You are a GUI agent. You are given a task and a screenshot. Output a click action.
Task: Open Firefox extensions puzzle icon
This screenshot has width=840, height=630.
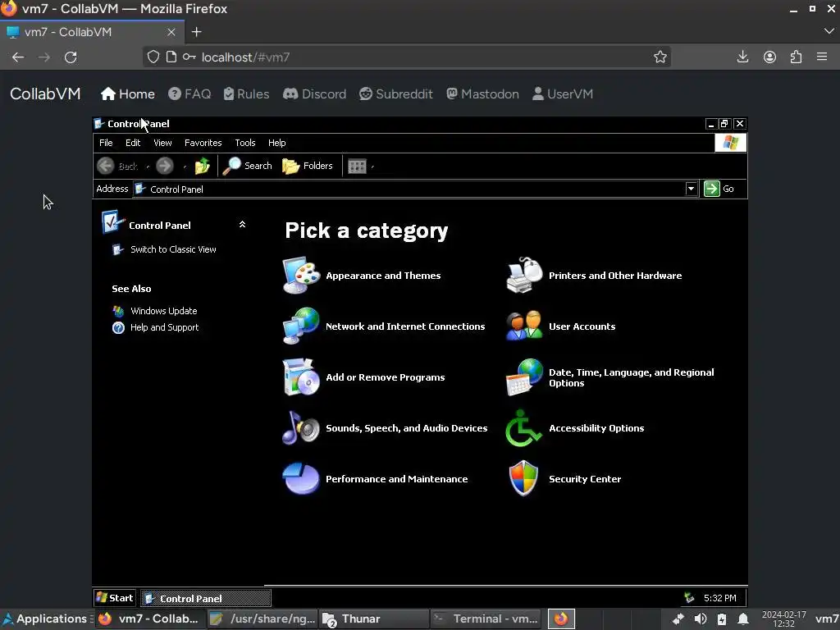point(796,57)
